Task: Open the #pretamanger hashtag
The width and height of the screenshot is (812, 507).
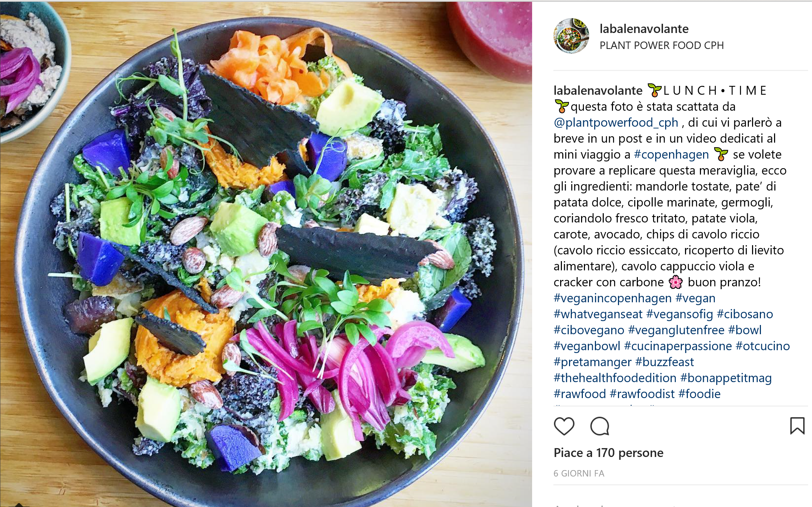Action: 593,362
